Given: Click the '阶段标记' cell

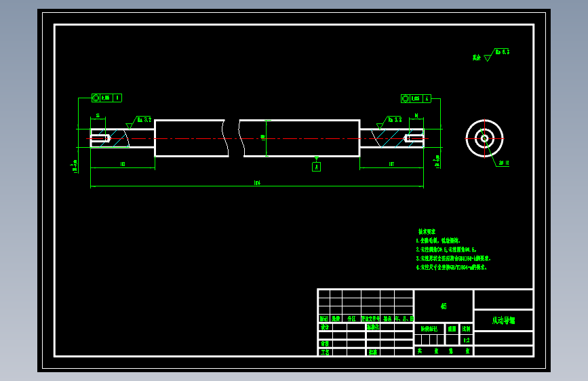Looking at the screenshot, I should click(x=429, y=329).
